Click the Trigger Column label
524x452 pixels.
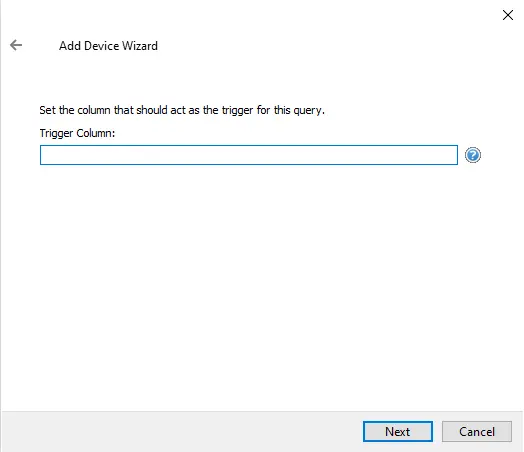click(77, 133)
